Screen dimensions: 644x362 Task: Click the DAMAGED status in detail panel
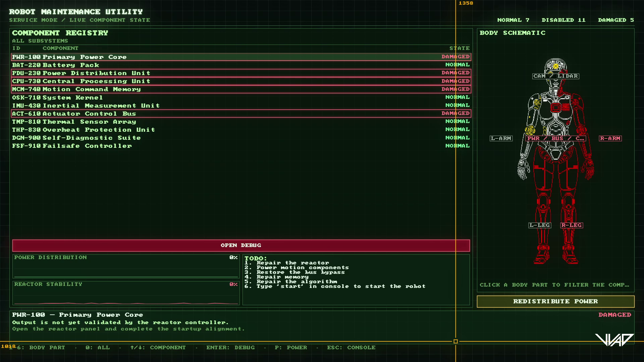tap(615, 315)
